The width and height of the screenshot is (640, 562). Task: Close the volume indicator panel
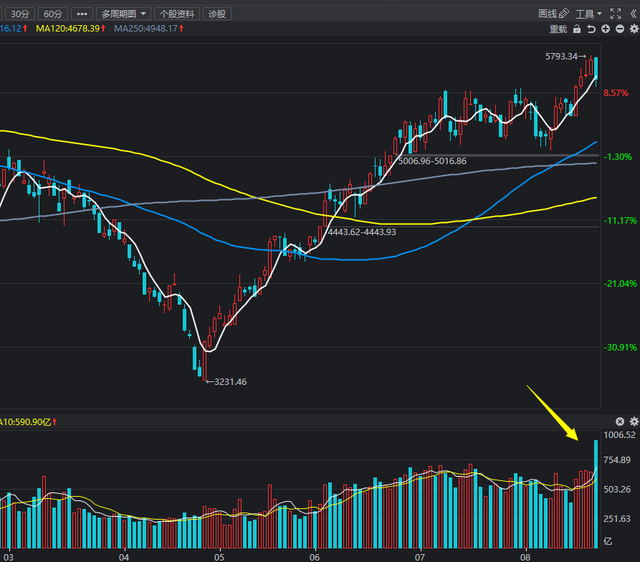click(x=620, y=423)
